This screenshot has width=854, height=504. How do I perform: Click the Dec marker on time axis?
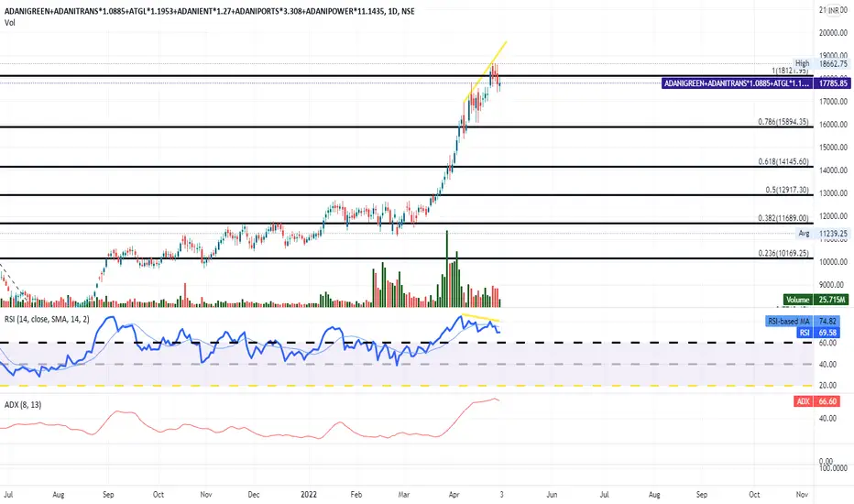click(x=254, y=495)
